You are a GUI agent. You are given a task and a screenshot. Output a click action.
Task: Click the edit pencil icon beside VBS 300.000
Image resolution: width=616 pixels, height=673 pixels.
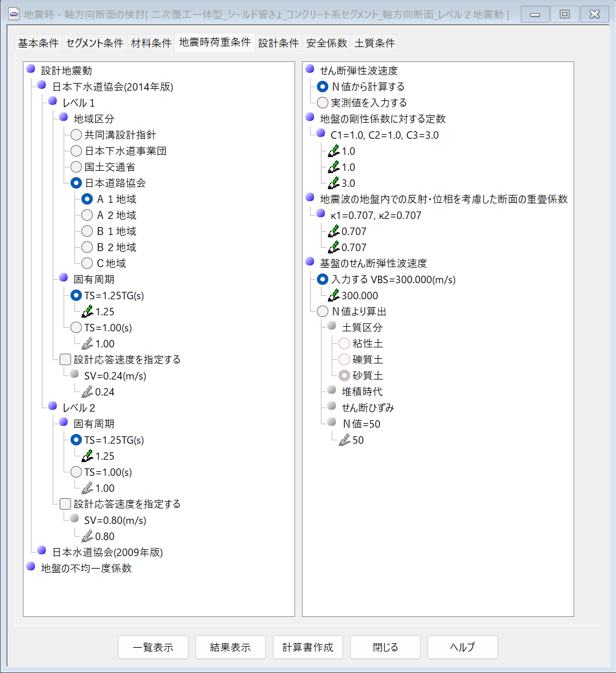pyautogui.click(x=333, y=296)
